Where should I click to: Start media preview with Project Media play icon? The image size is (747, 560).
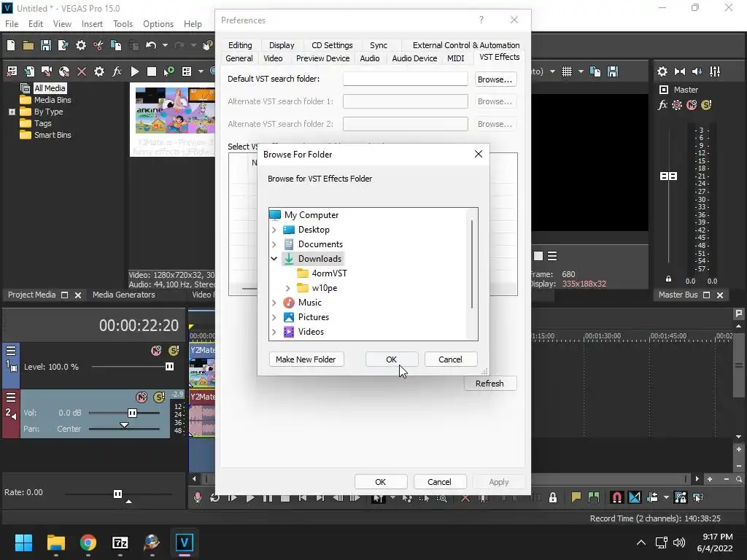(135, 71)
